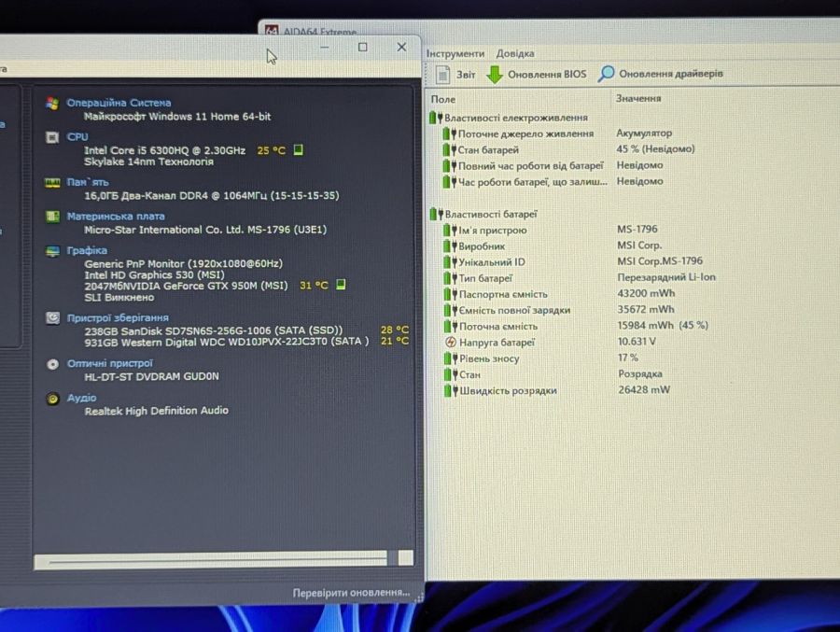The image size is (840, 632).
Task: Open the CPU section link in Speccy
Action: tap(77, 136)
